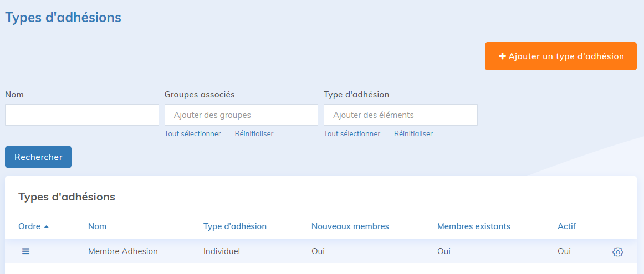This screenshot has width=644, height=274.
Task: Open the Groupes associés multi-select dropdown
Action: [241, 115]
